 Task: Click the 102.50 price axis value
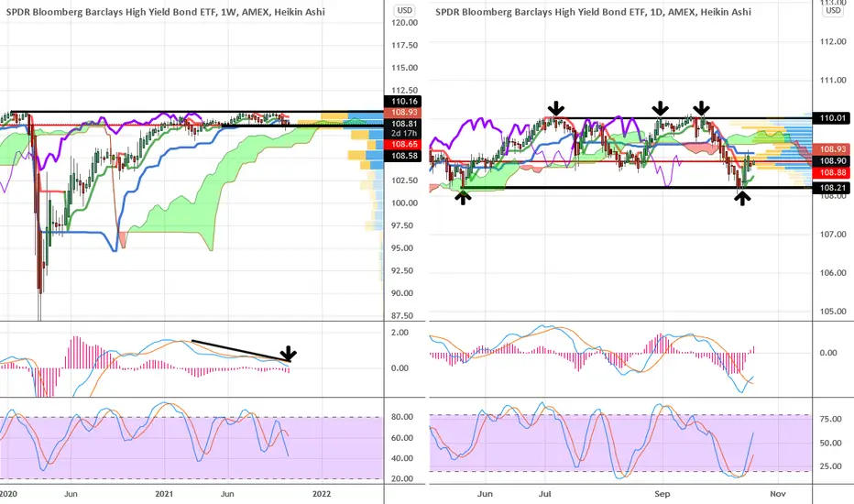pyautogui.click(x=405, y=181)
